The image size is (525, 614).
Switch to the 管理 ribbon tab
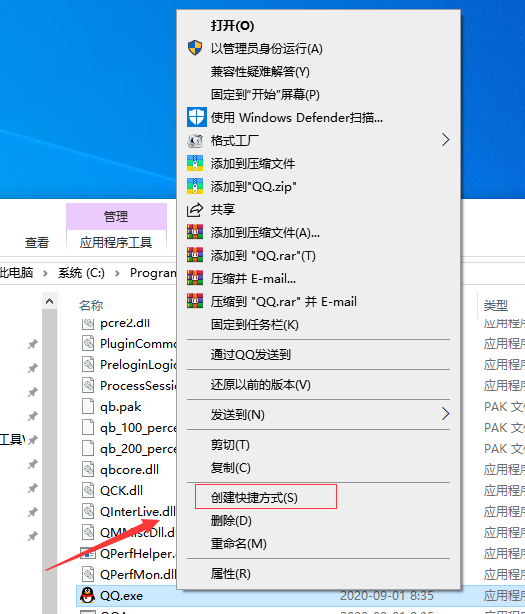116,216
